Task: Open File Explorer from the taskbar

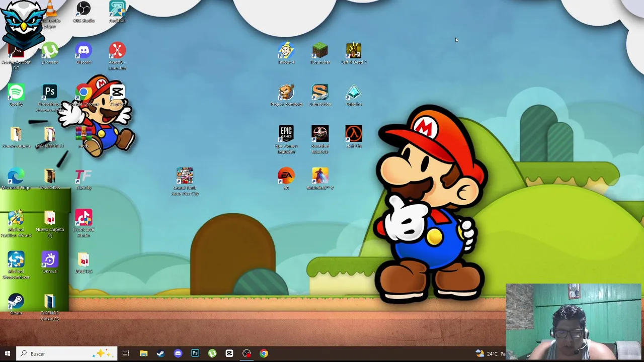Action: pyautogui.click(x=143, y=353)
